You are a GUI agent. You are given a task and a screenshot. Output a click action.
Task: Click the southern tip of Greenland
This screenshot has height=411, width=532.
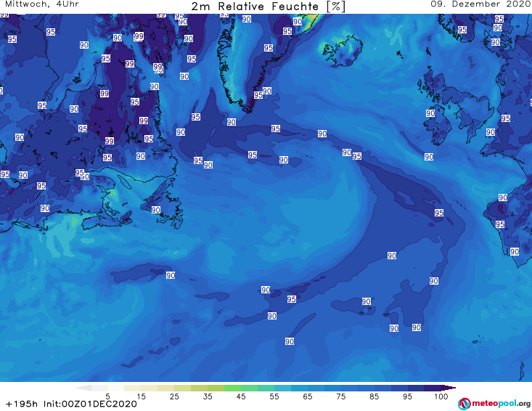point(250,108)
